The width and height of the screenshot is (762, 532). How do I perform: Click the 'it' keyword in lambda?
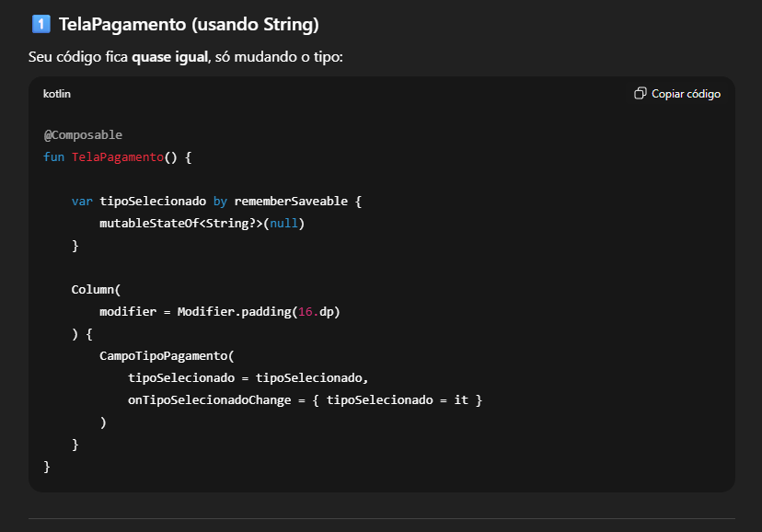click(x=461, y=399)
